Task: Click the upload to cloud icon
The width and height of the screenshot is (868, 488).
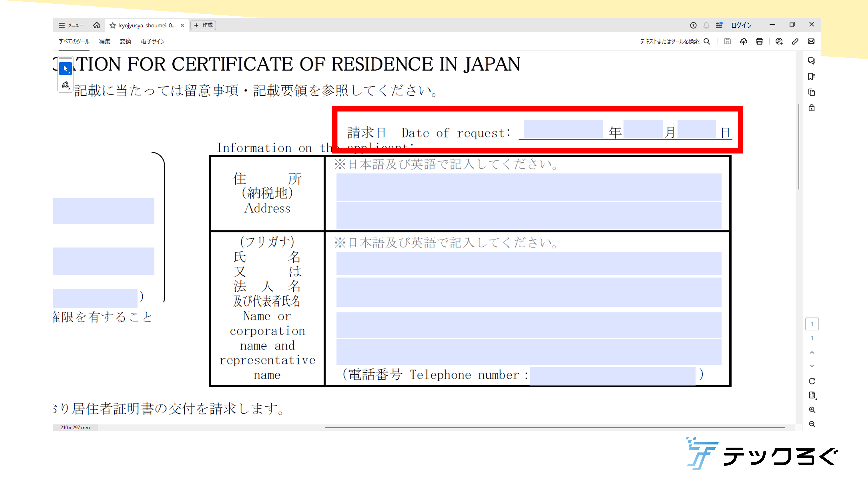Action: click(x=743, y=41)
